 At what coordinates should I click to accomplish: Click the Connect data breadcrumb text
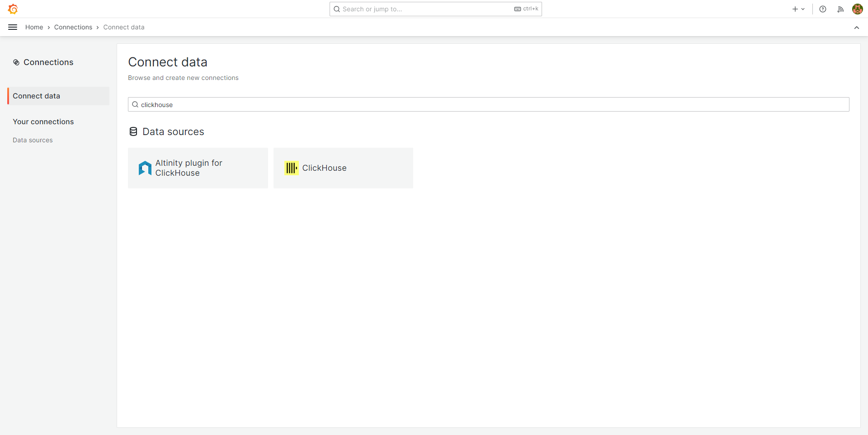[x=124, y=27]
